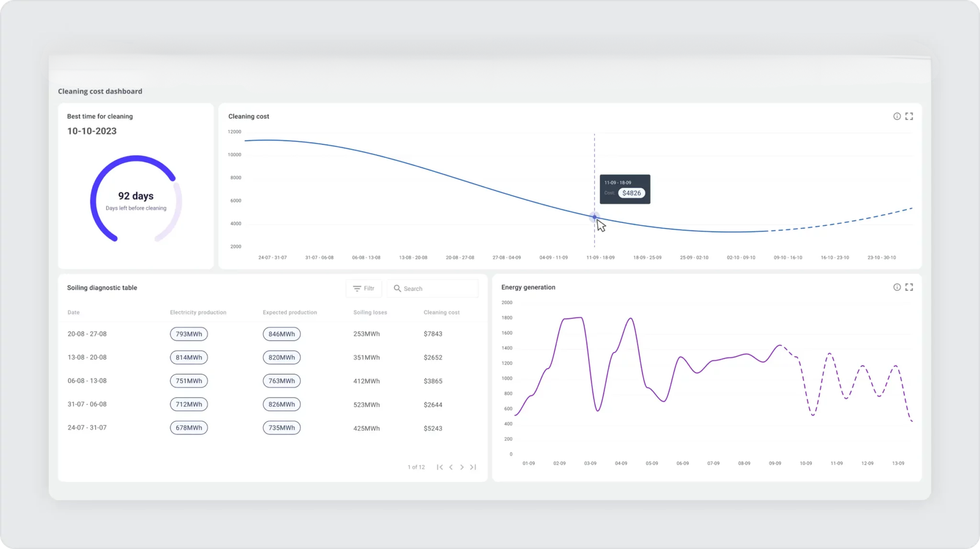This screenshot has width=980, height=549.
Task: Select the 814MWh production pill
Action: [x=189, y=357]
